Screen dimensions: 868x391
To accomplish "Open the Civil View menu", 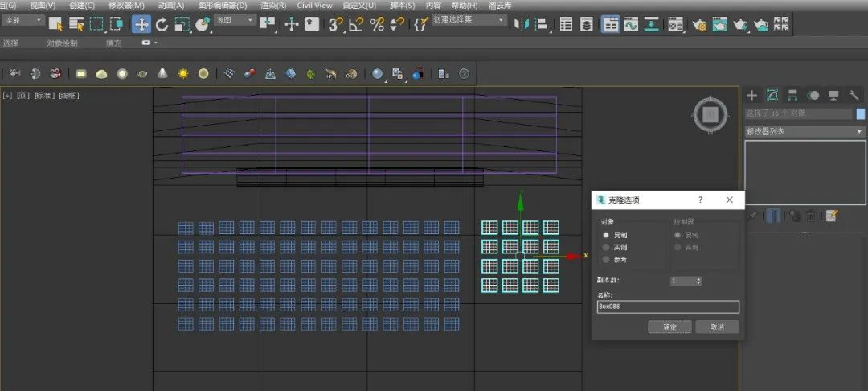I will pyautogui.click(x=314, y=5).
